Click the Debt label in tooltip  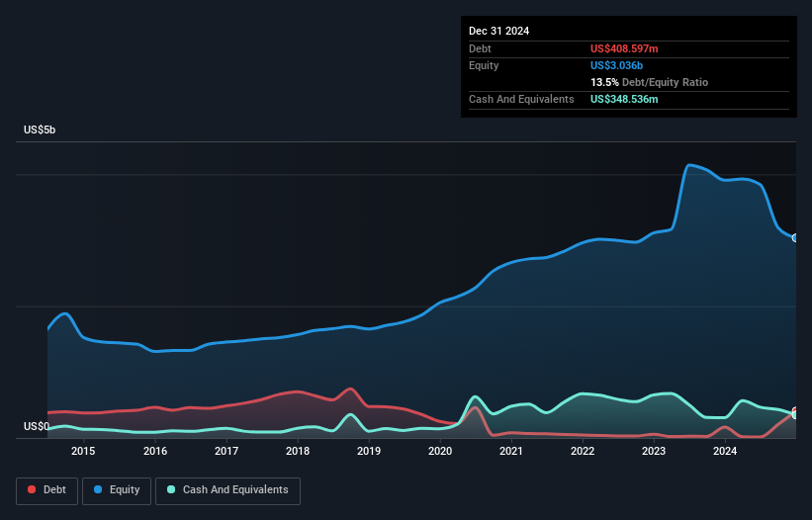tap(480, 48)
